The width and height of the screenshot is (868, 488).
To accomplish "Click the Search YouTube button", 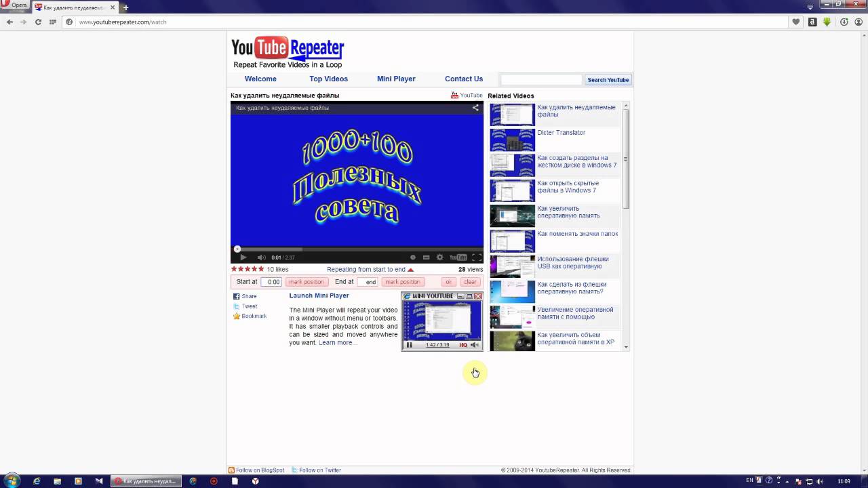I will [608, 79].
